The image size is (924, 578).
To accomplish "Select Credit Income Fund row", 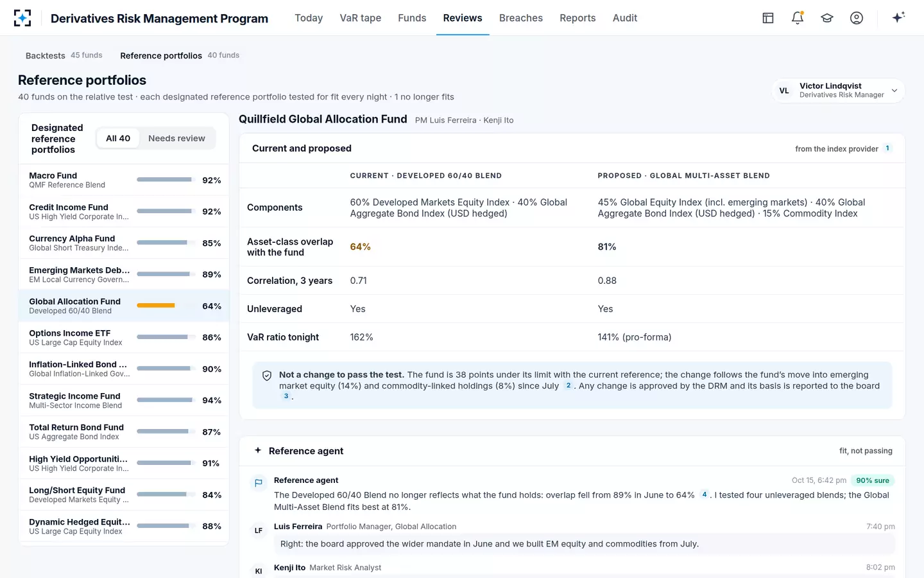I will 124,211.
